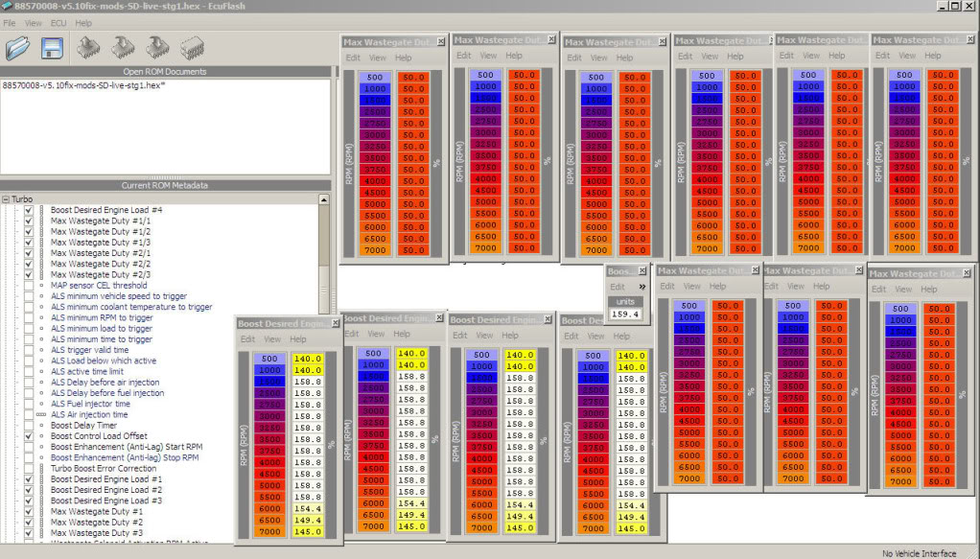980x559 pixels.
Task: Click the second ECU chip toolbar icon
Action: click(x=123, y=48)
